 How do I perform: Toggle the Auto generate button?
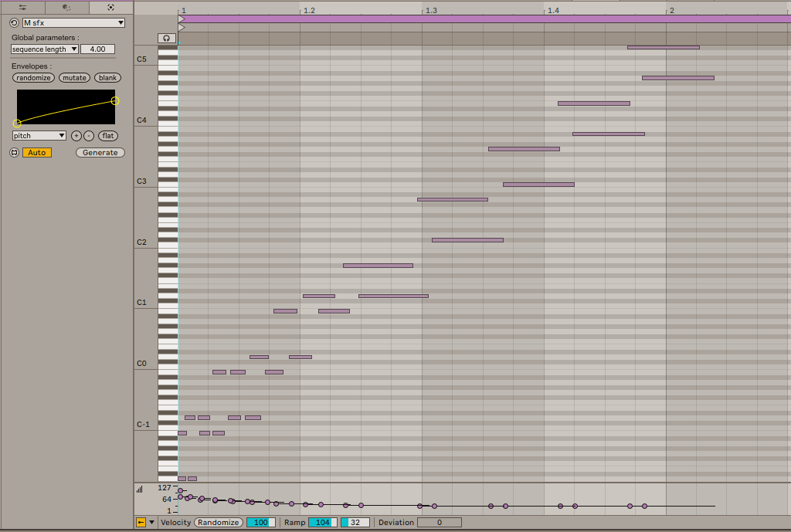pyautogui.click(x=36, y=153)
